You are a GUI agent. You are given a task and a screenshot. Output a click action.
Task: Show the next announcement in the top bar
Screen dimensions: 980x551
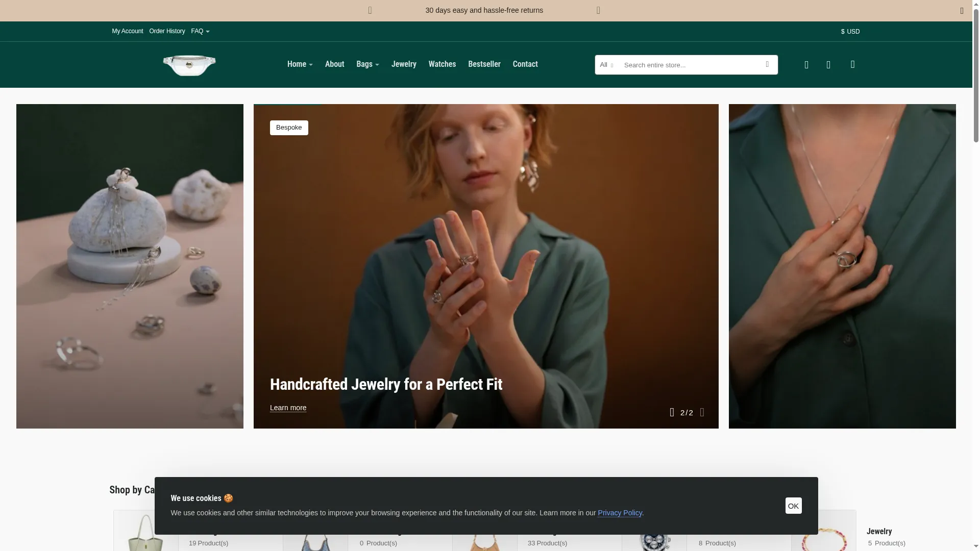598,11
